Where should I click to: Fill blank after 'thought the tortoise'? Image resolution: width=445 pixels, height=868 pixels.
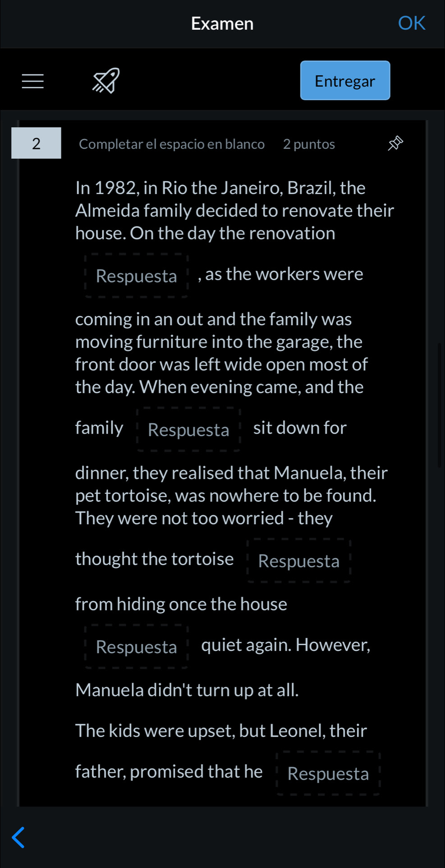[299, 561]
